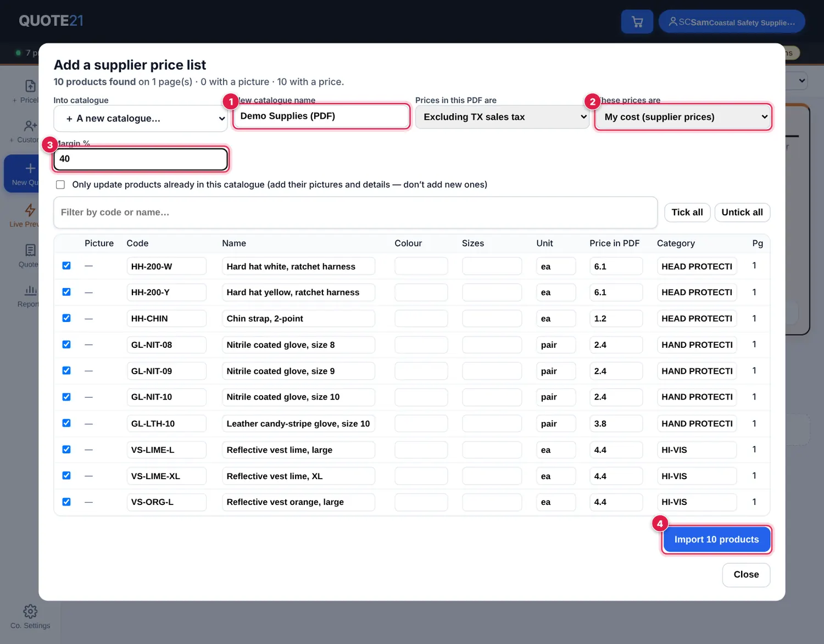Untick the VS-LIME-L row checkbox
Viewport: 824px width, 644px height.
pos(66,449)
